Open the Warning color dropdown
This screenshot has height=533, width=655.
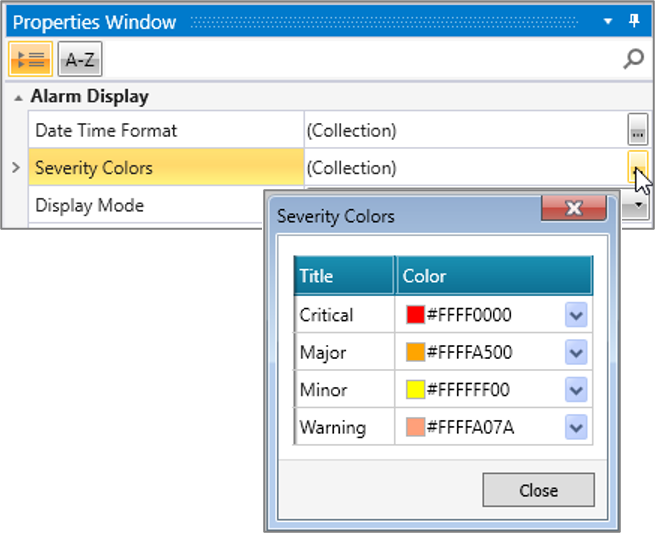coord(576,427)
